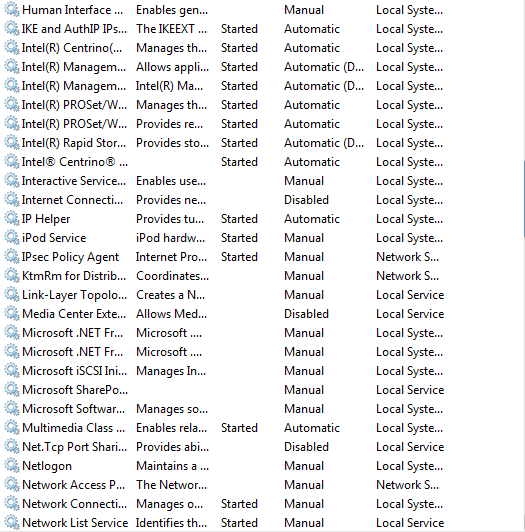Select the IP Helper service name

pos(46,219)
